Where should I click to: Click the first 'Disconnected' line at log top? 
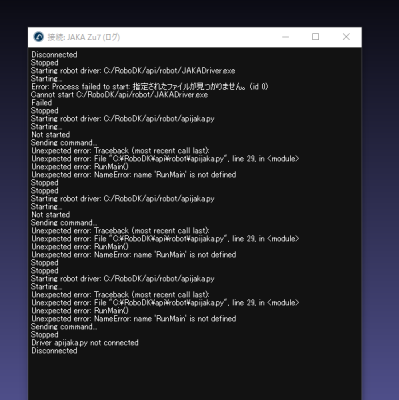pyautogui.click(x=54, y=55)
